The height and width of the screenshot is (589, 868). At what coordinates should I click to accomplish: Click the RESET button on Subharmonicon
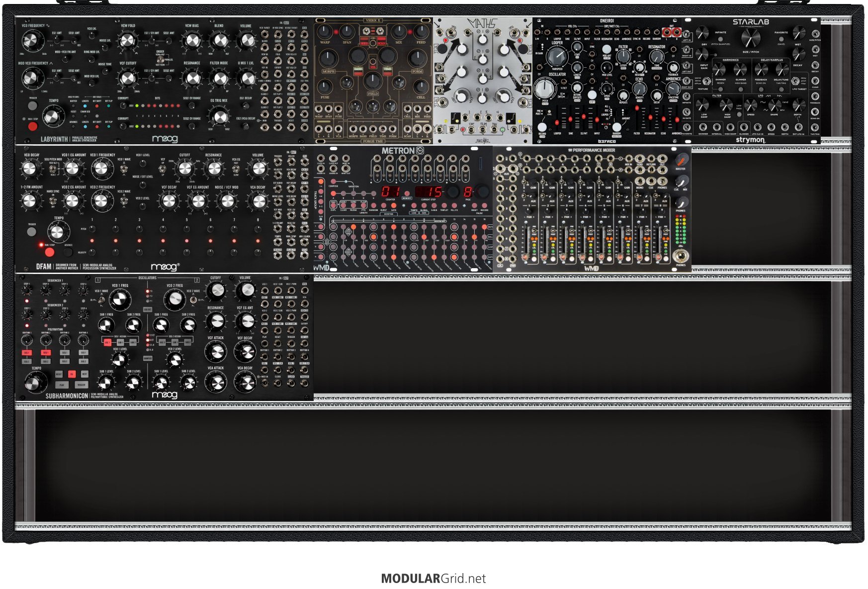click(x=59, y=374)
